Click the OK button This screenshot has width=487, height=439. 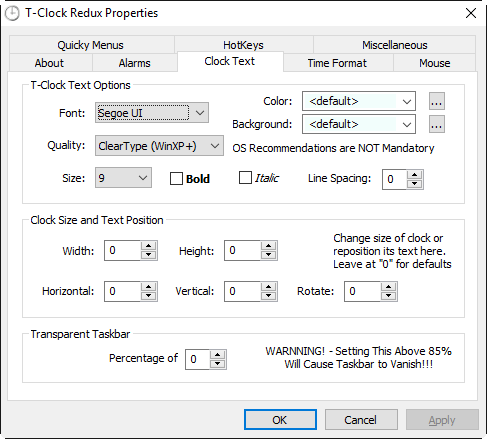pos(280,420)
